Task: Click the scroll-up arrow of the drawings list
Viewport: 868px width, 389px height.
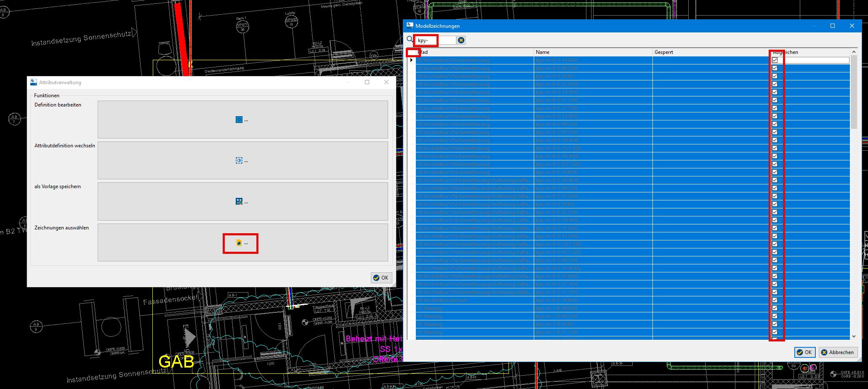Action: point(854,52)
